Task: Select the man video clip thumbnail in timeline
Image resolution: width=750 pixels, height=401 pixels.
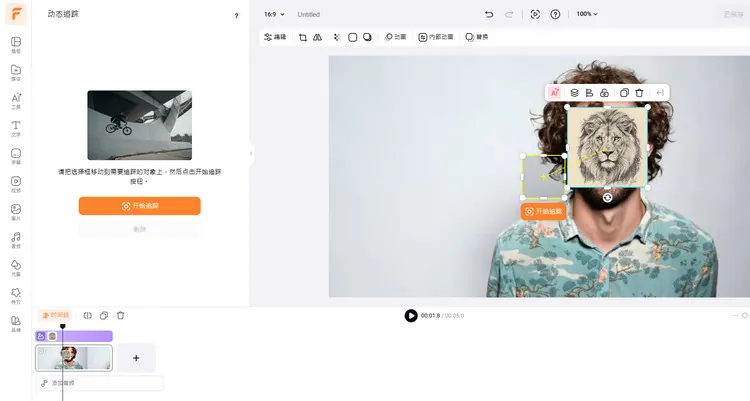Action: [74, 357]
